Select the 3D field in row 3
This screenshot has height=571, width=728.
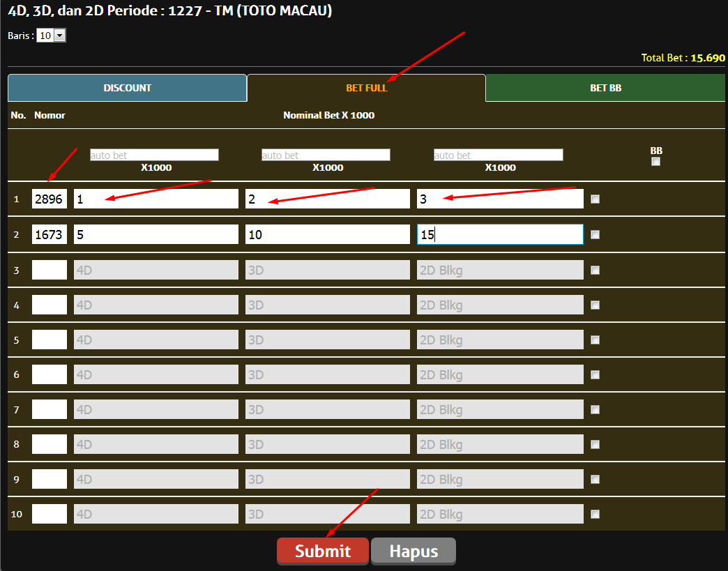point(327,270)
